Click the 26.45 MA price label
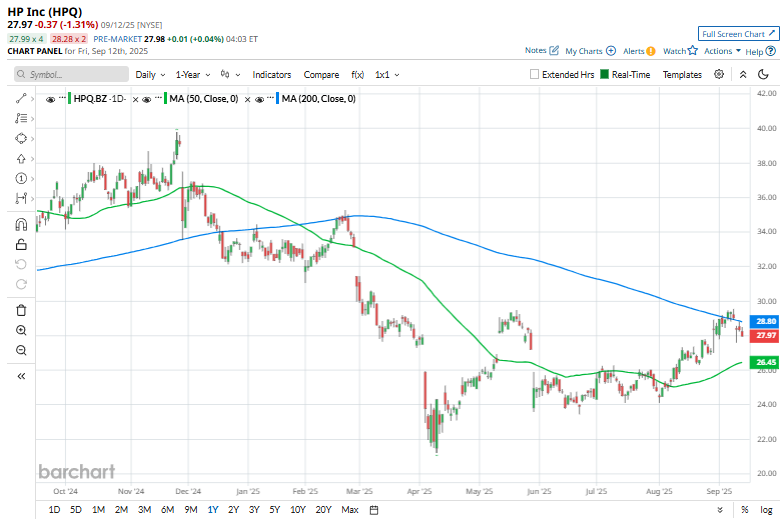Image resolution: width=781 pixels, height=523 pixels. click(x=765, y=362)
